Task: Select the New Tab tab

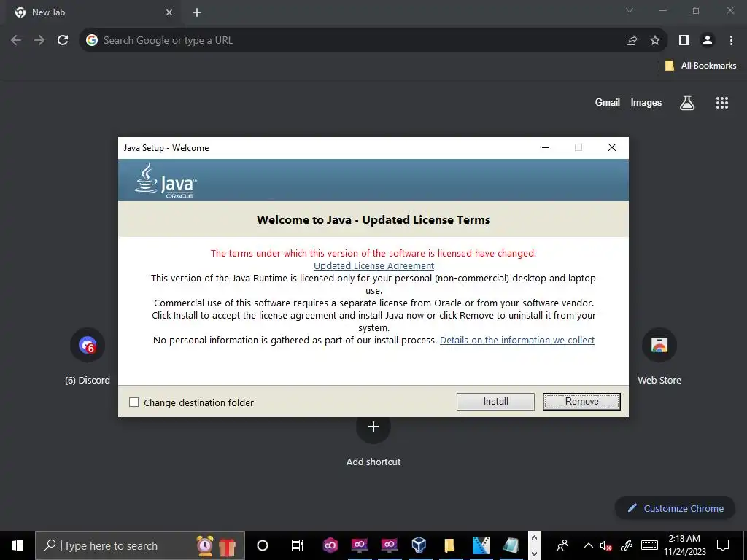Action: 90,12
